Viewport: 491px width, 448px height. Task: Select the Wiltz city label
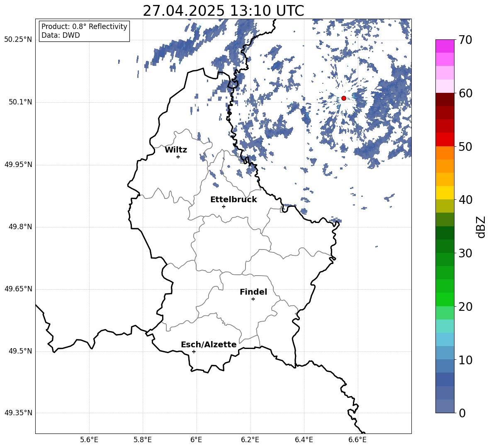pos(176,150)
